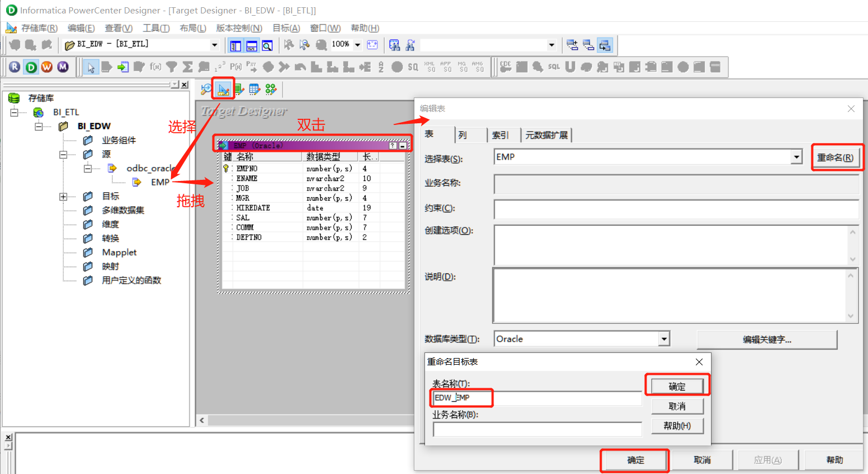The image size is (868, 474).
Task: Open the Transformation Developer tool icon
Action: 239,89
